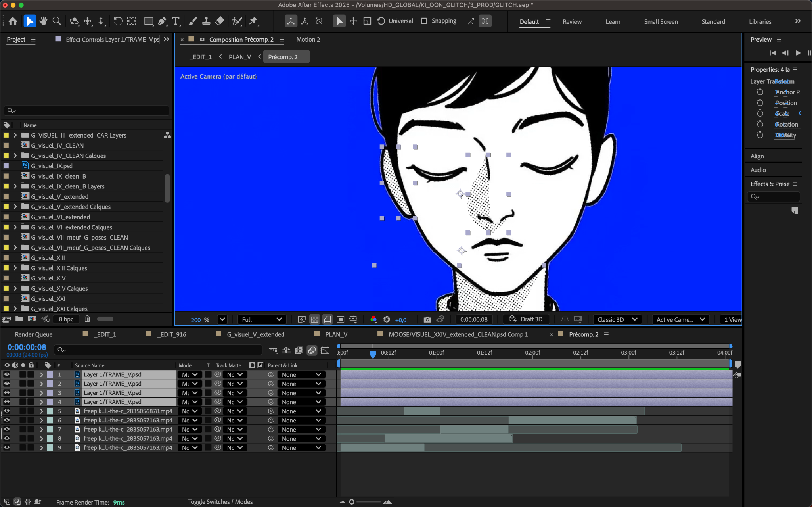
Task: Open the Classic 3D renderer dropdown
Action: [617, 319]
